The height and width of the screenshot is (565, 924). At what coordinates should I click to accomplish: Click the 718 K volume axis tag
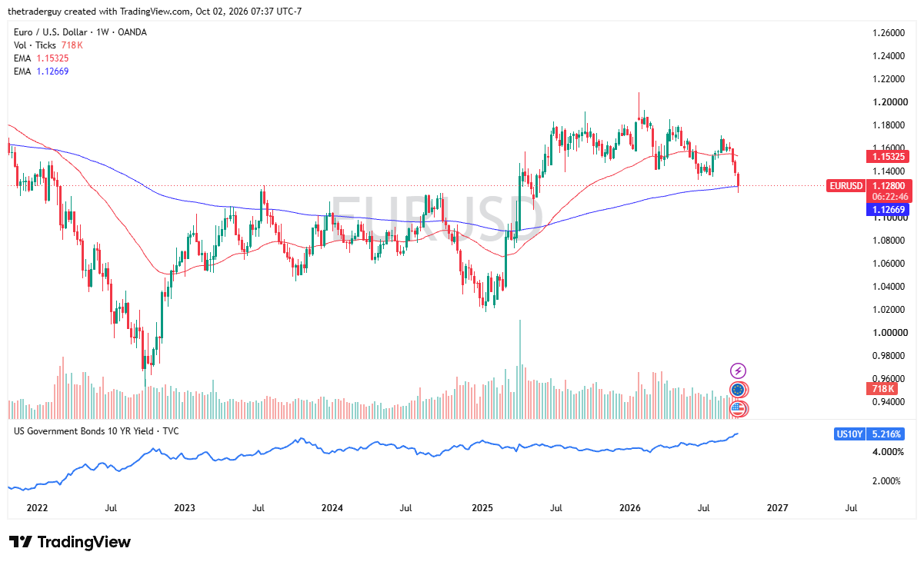[x=882, y=388]
